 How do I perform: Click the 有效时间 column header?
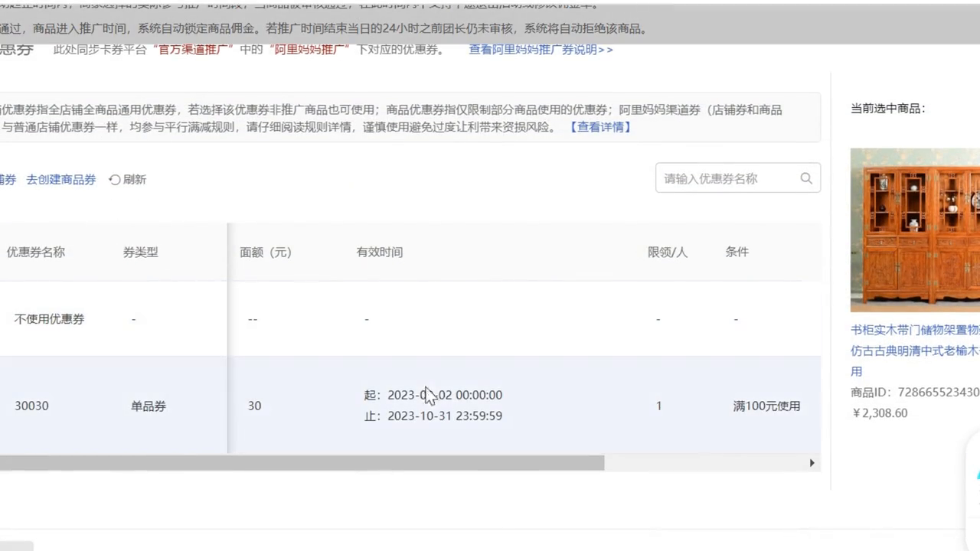[x=380, y=253]
